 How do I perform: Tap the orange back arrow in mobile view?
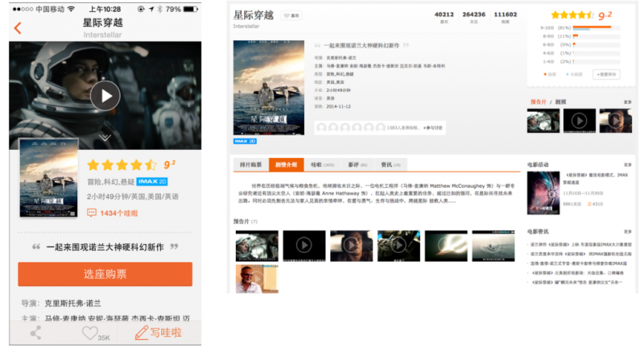(17, 28)
